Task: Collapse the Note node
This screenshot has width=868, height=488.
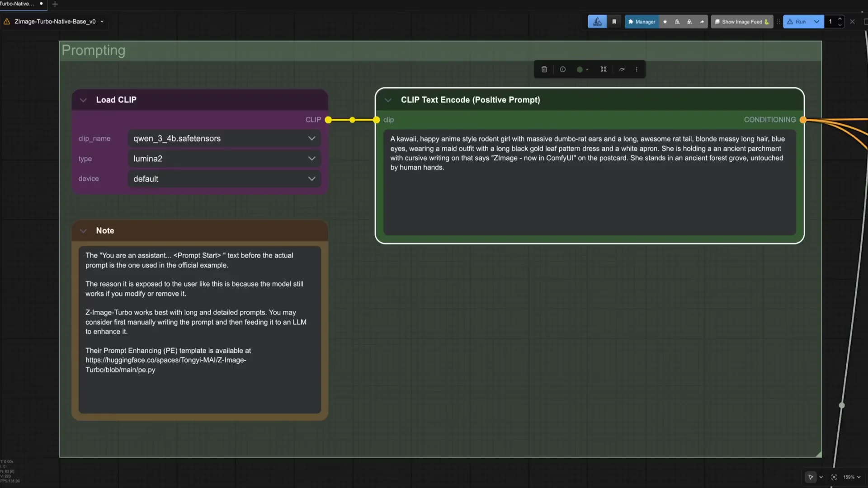Action: (x=83, y=230)
